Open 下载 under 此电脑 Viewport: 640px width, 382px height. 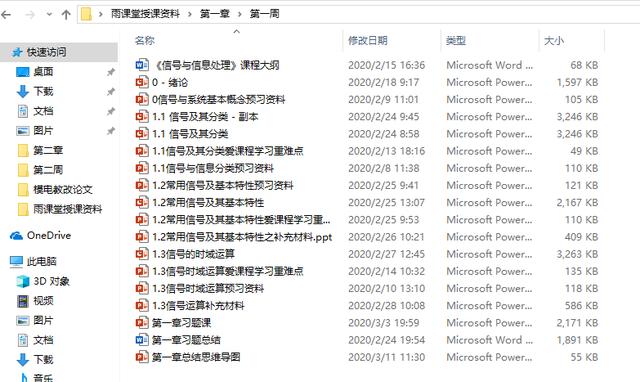coord(43,360)
